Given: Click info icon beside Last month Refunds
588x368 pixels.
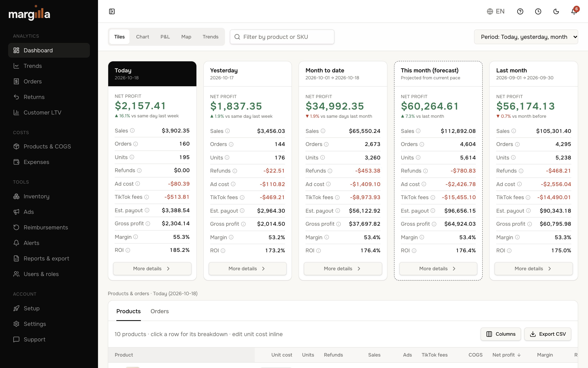Looking at the screenshot, I should click(x=521, y=171).
